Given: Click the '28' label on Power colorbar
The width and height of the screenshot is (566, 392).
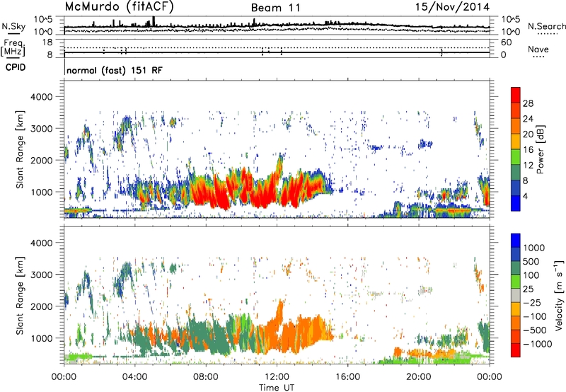Looking at the screenshot, I should click(x=528, y=103).
